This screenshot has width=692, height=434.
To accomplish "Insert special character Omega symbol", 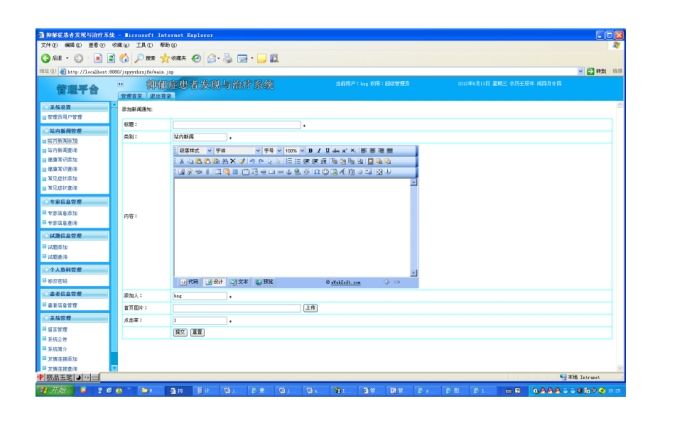I will click(x=316, y=172).
